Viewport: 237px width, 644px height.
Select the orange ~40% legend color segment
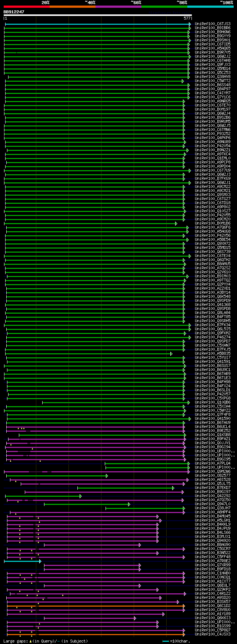tap(72, 7)
